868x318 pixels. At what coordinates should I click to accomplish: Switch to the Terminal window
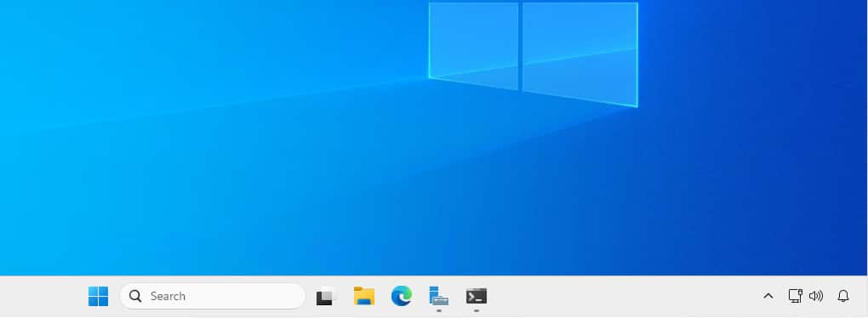coord(476,297)
